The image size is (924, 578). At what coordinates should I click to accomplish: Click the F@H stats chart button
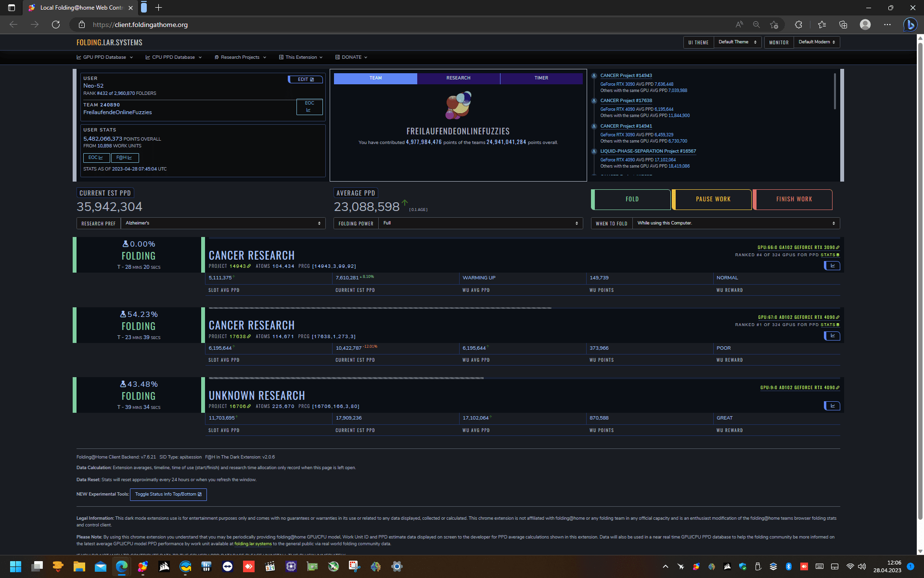[124, 158]
